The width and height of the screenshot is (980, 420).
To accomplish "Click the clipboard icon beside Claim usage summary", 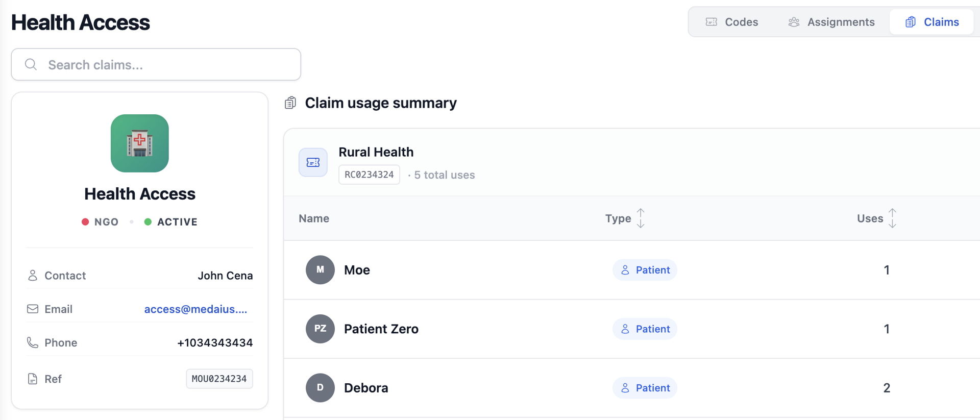I will (x=290, y=102).
